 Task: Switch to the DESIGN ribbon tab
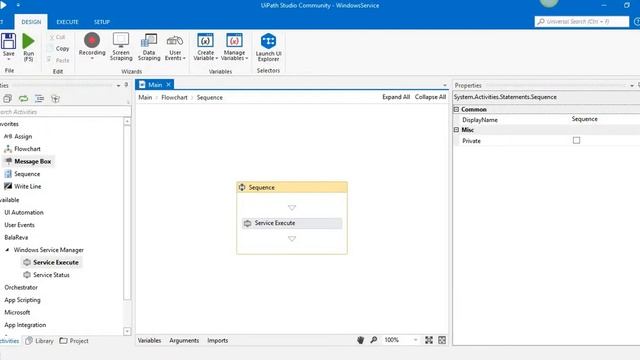pyautogui.click(x=31, y=22)
